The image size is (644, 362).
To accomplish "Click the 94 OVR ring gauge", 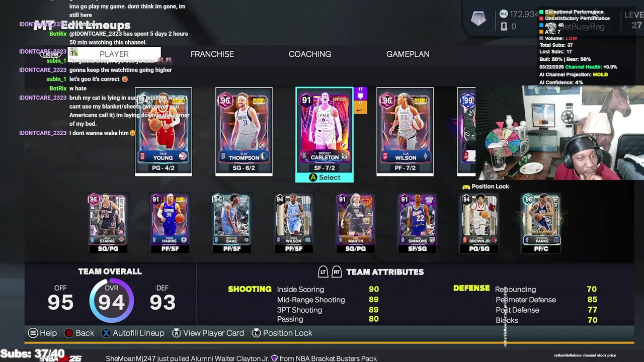I will tap(111, 301).
